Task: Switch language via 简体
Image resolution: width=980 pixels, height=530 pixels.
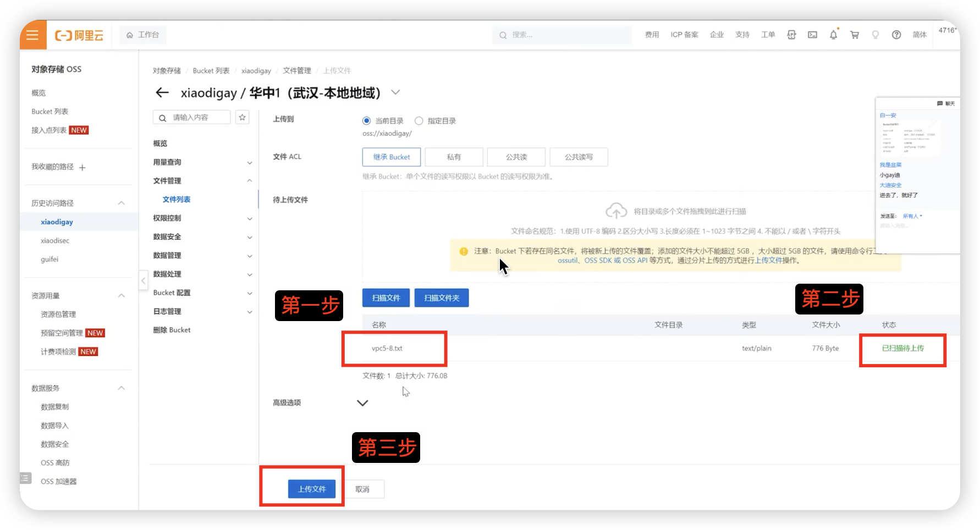Action: (x=920, y=35)
